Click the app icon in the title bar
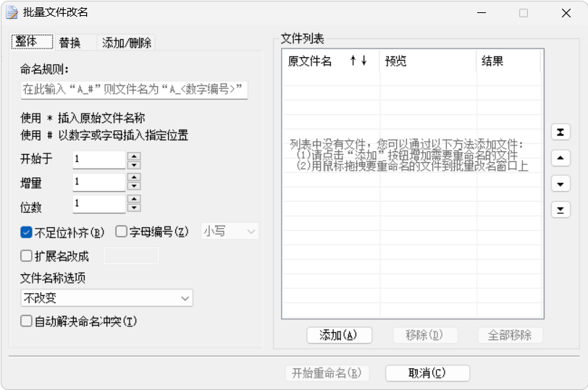This screenshot has width=588, height=390. click(x=12, y=12)
